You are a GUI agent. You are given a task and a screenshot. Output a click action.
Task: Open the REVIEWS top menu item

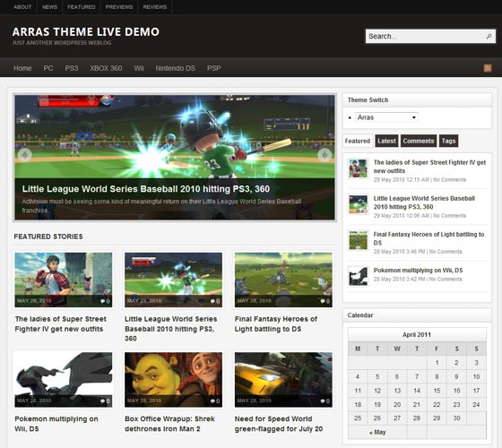point(155,7)
